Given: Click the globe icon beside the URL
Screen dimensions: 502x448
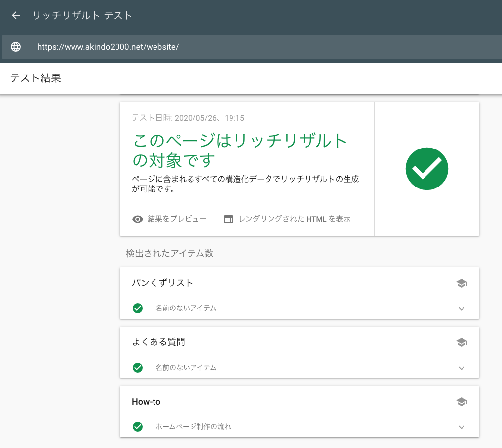Looking at the screenshot, I should tap(16, 47).
